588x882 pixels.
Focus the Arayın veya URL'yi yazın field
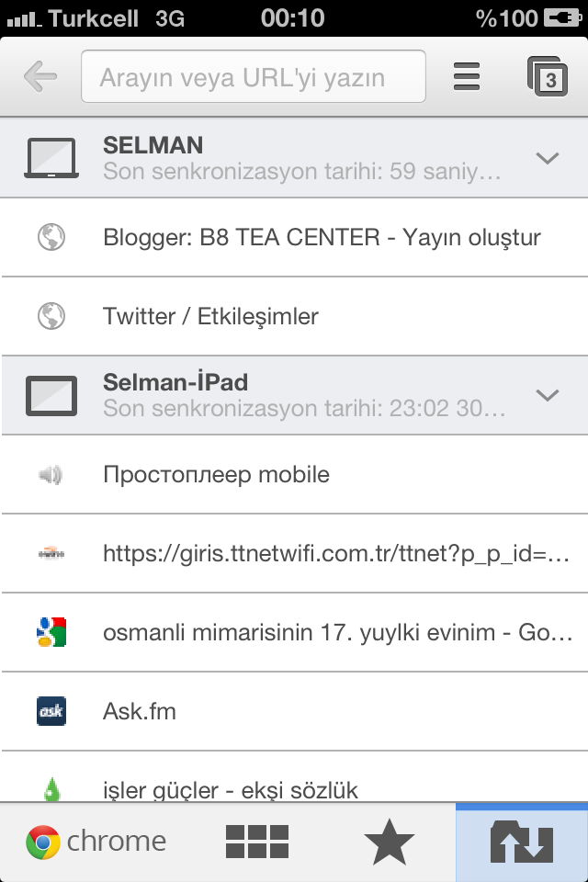[x=254, y=76]
